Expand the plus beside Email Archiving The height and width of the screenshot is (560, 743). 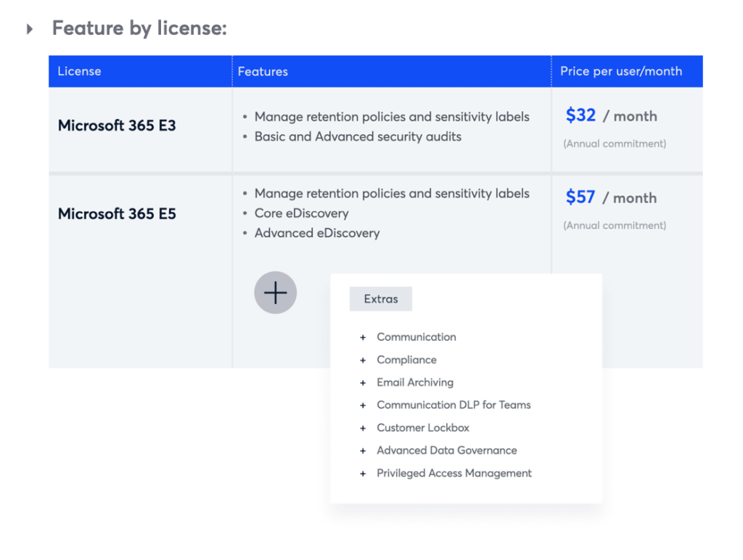[363, 383]
